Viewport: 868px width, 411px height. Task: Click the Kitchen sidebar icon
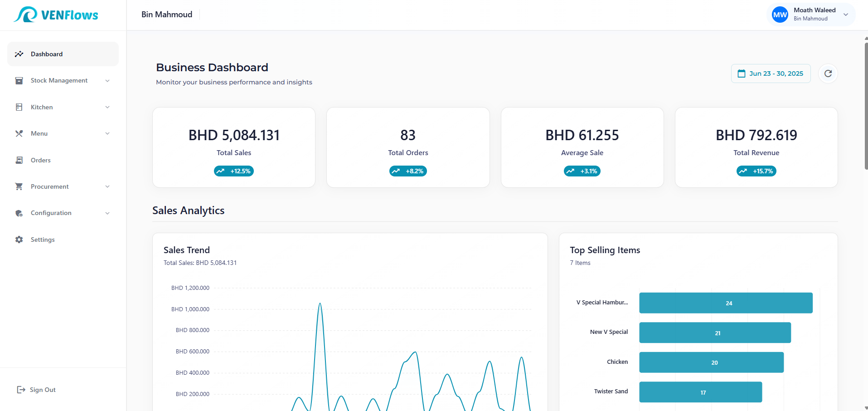click(x=19, y=107)
